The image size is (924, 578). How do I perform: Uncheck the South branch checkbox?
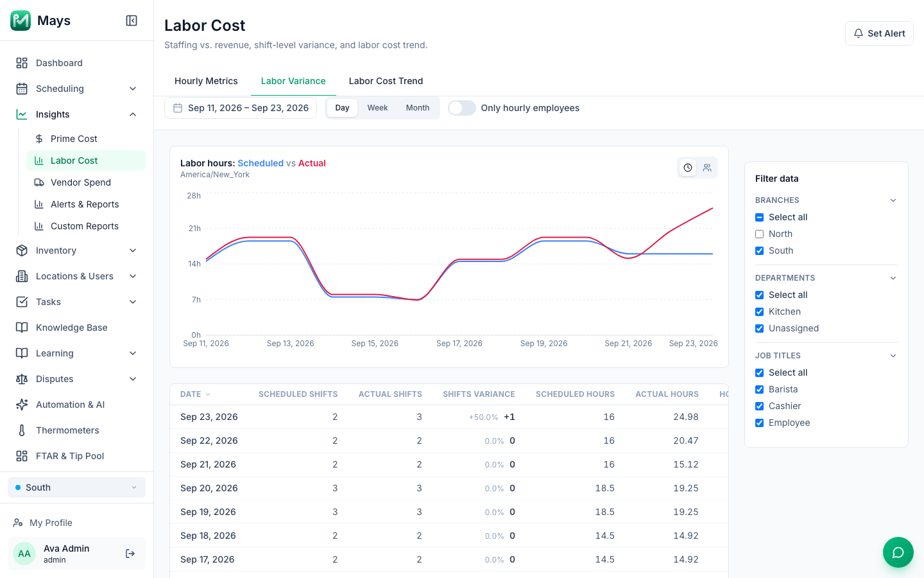760,251
